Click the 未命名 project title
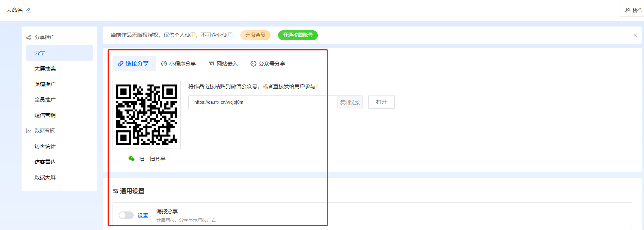Image resolution: width=644 pixels, height=230 pixels. click(14, 10)
